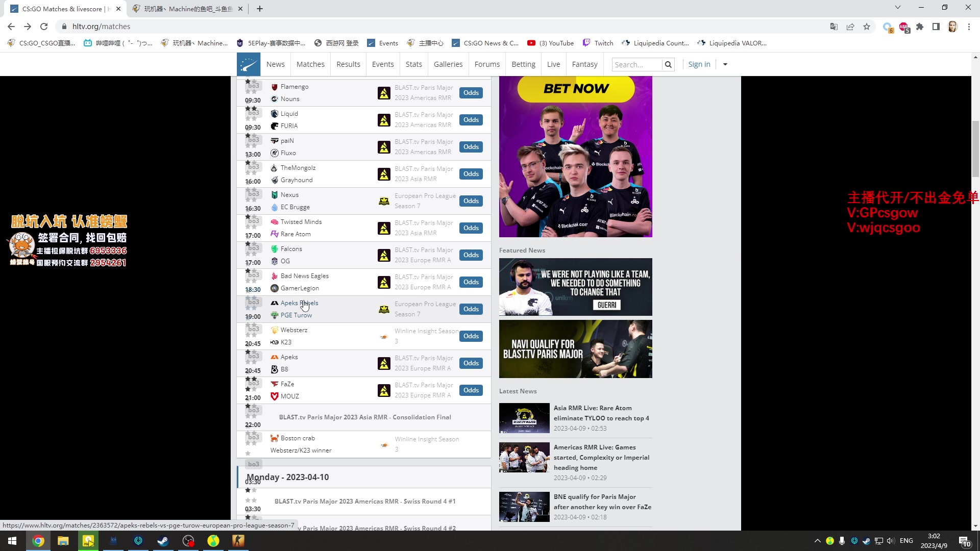Click Odds button for FaZe vs MOUZ
The image size is (980, 551).
point(471,390)
